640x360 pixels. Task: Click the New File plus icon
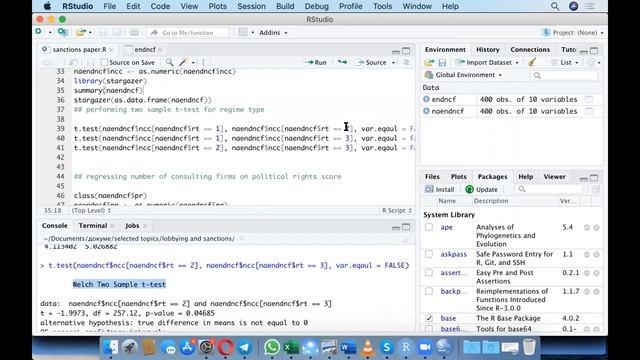point(39,32)
